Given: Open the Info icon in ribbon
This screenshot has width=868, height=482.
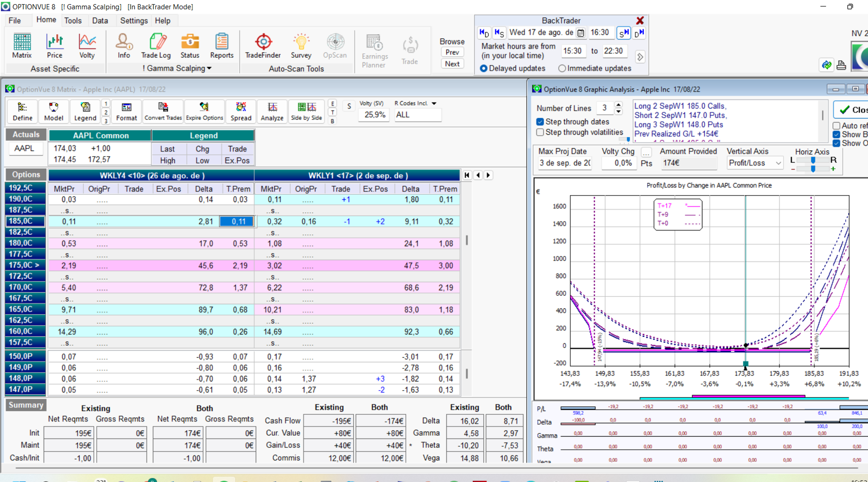Looking at the screenshot, I should click(124, 46).
